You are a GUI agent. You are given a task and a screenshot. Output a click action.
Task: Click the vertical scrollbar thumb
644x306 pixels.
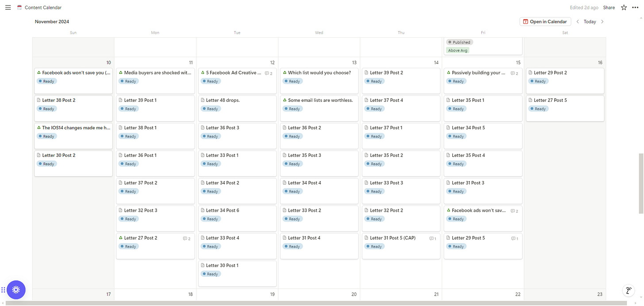click(x=641, y=183)
